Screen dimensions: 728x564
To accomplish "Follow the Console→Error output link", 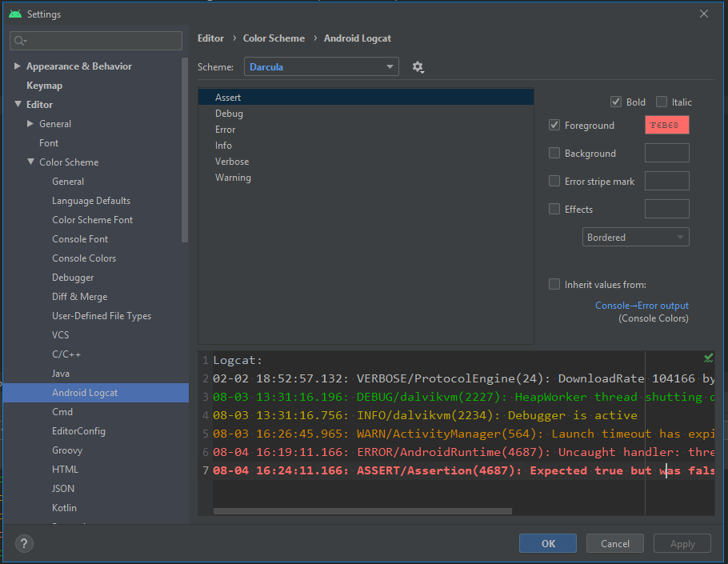I will click(x=642, y=306).
